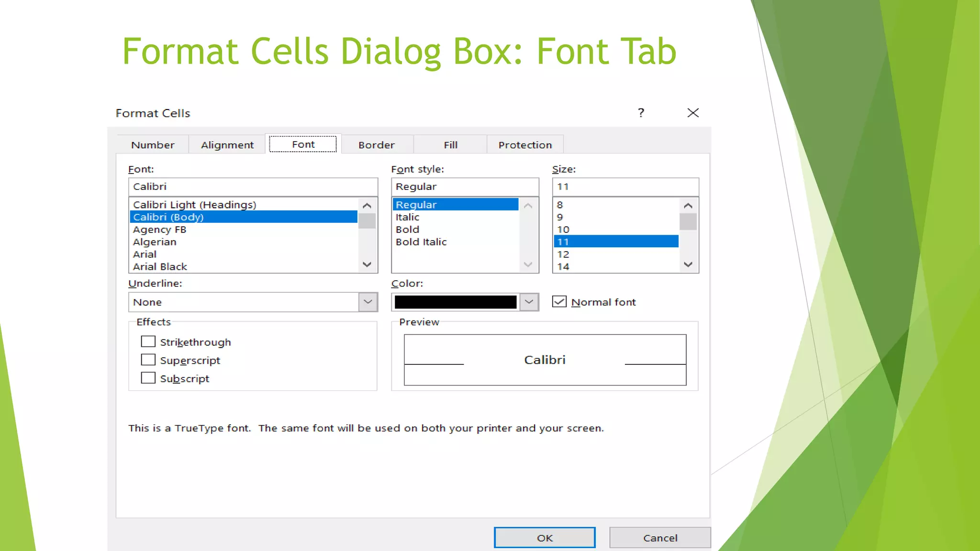This screenshot has height=551, width=980.
Task: Select font size 8
Action: pos(616,205)
